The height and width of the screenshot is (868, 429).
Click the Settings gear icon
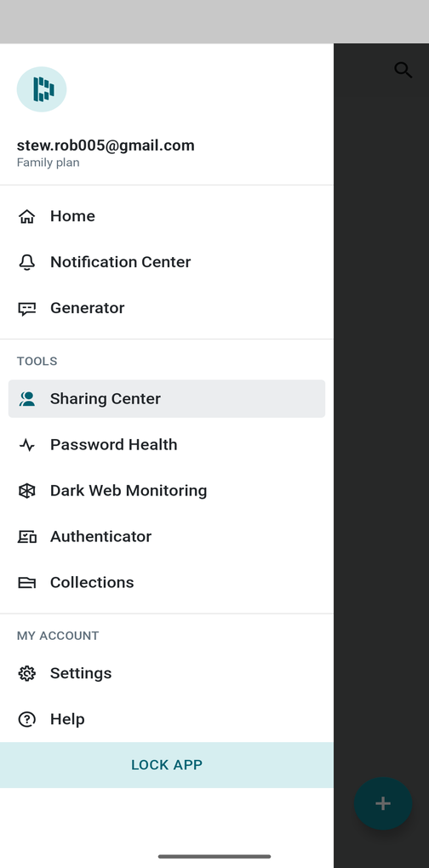(26, 673)
